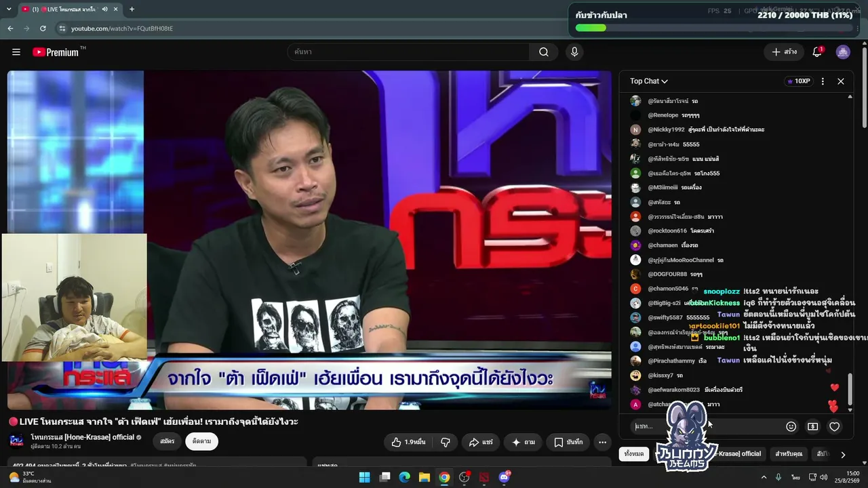The height and width of the screenshot is (488, 868).
Task: Like the video with 1.9K likes
Action: click(408, 442)
